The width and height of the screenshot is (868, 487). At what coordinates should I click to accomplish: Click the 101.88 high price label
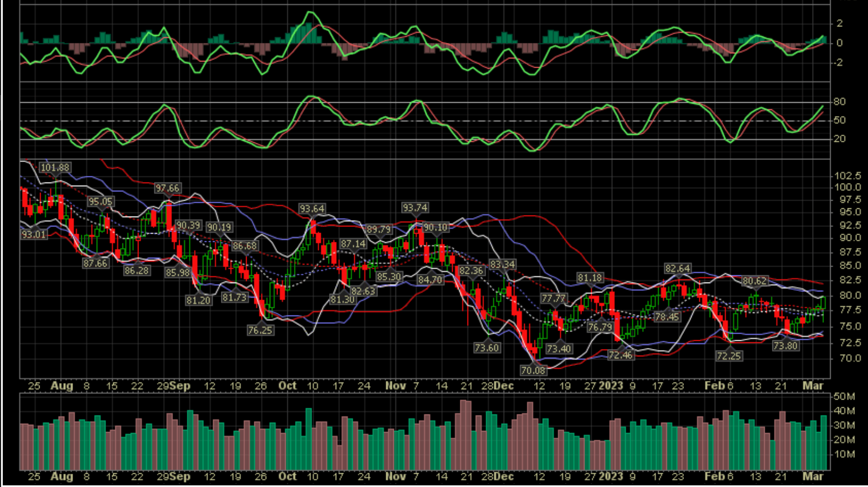tap(55, 167)
